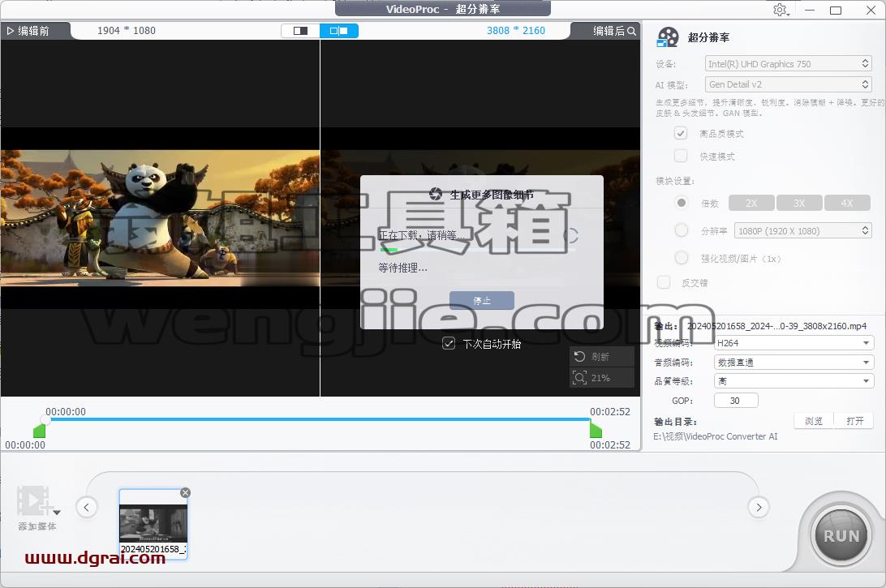Select the 202405201658 video thumbnail
This screenshot has height=588, width=886.
point(153,524)
